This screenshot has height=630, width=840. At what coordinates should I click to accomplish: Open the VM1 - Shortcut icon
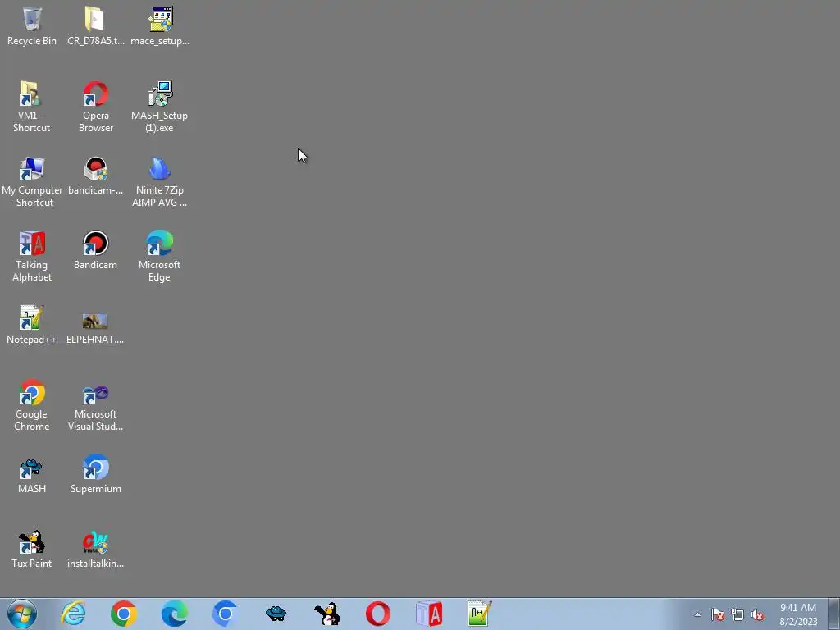[32, 107]
